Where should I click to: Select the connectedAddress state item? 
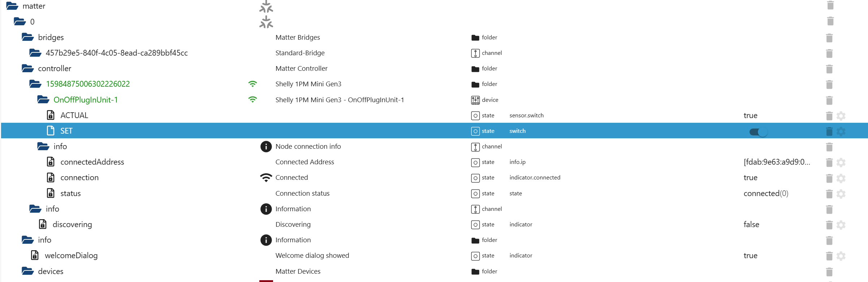(92, 162)
